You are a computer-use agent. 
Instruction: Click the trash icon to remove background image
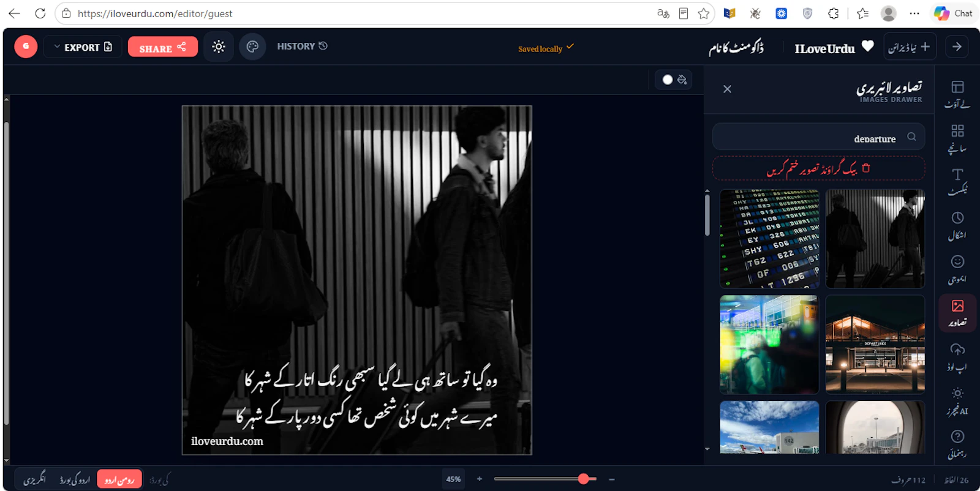pos(866,168)
